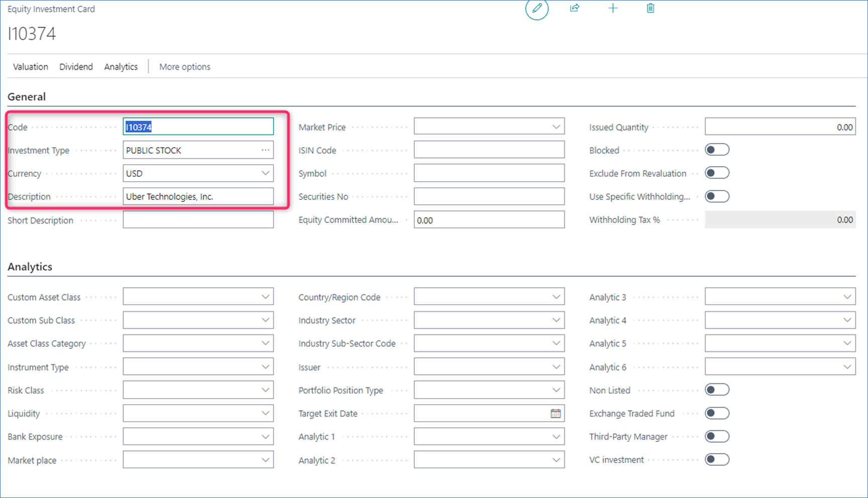Screen dimensions: 868x498
Task: Open the Portfolio Position Type dropdown
Action: pos(556,390)
